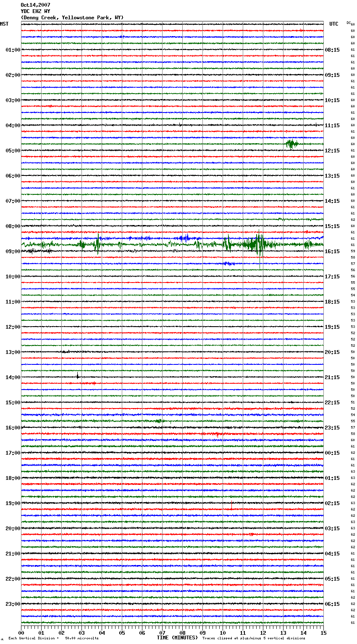
Task: Click minute tick label 00 on bottom axis
Action: 21,633
